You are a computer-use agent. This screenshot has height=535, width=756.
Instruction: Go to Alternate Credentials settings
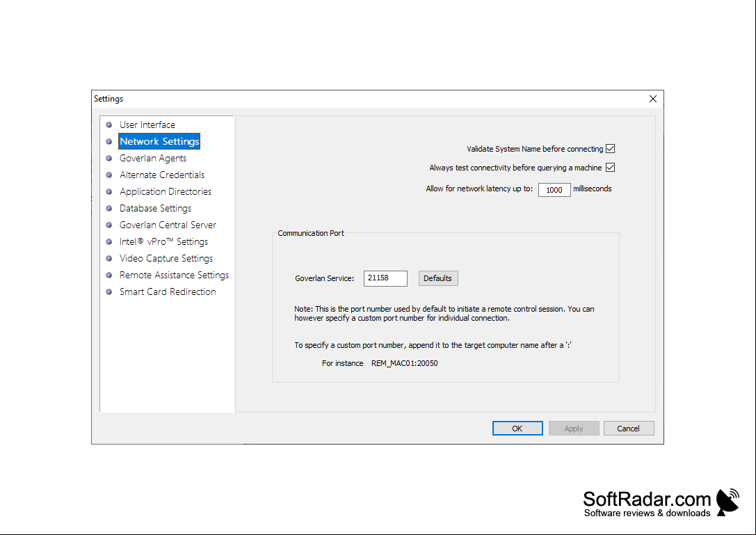pyautogui.click(x=162, y=175)
